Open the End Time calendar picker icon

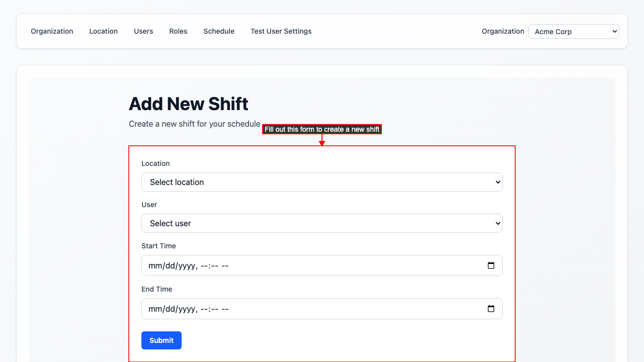click(x=491, y=309)
